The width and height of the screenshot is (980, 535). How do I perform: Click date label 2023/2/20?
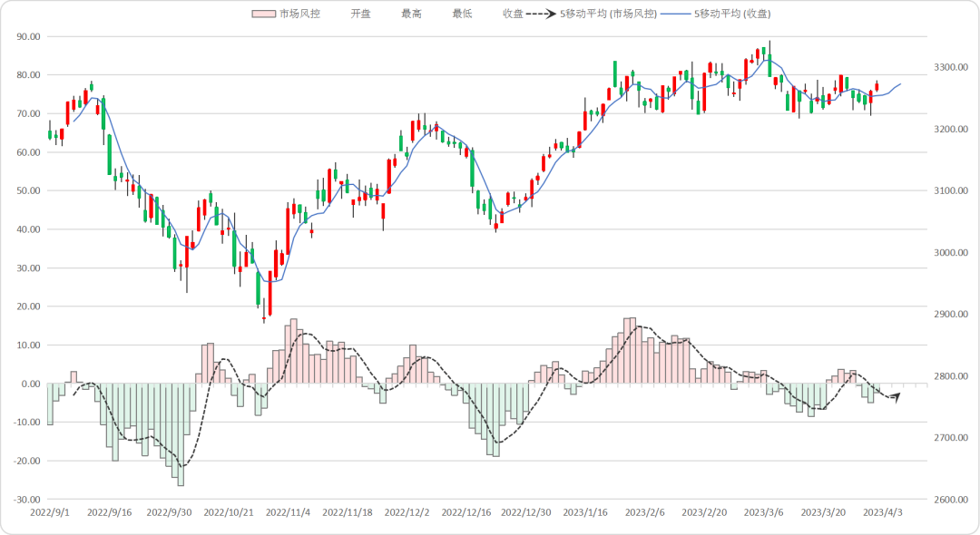(704, 512)
